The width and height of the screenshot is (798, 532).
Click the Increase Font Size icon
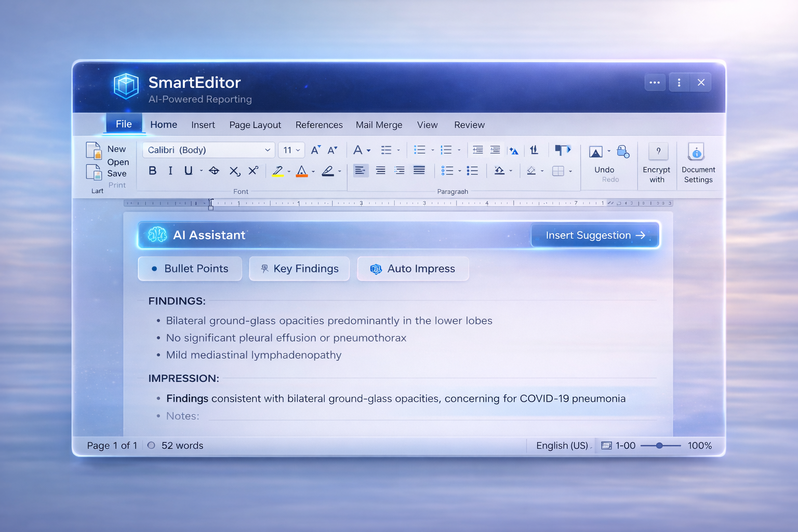[315, 150]
